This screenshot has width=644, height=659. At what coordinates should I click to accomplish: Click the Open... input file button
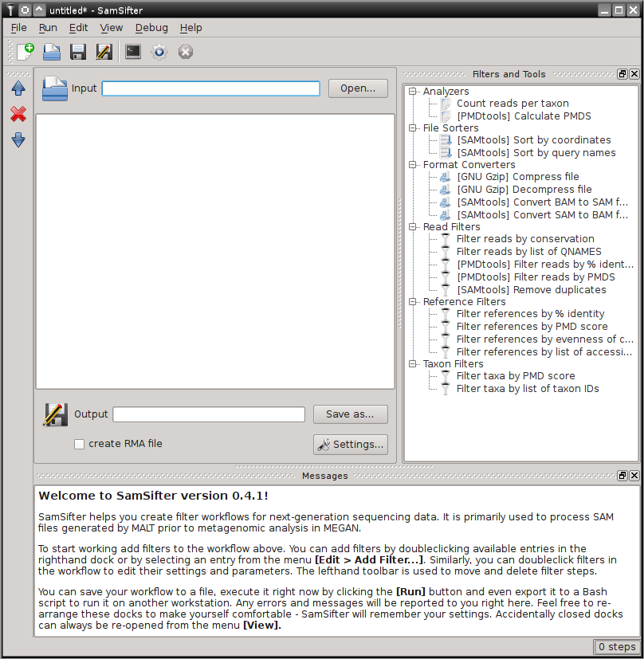[358, 88]
